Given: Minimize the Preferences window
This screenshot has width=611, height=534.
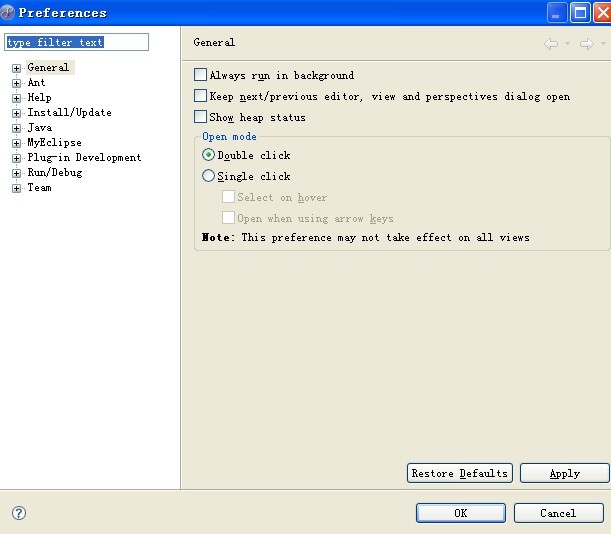Looking at the screenshot, I should pos(557,13).
